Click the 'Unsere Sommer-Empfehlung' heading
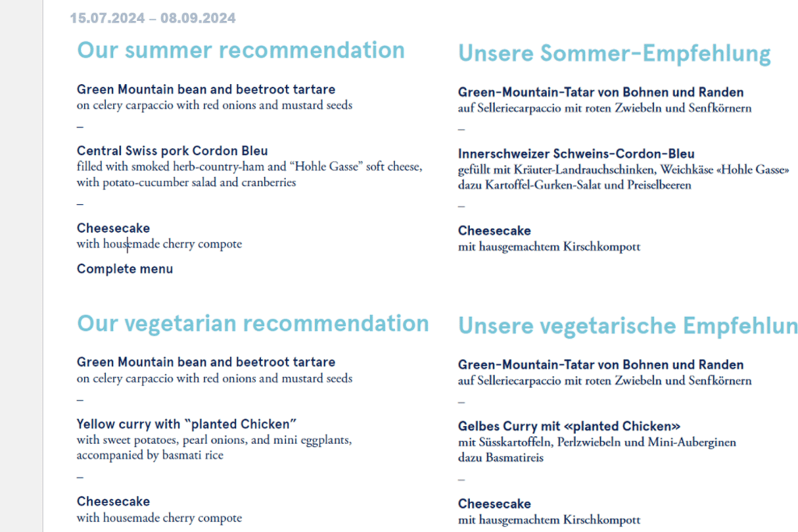The height and width of the screenshot is (532, 798). 614,54
